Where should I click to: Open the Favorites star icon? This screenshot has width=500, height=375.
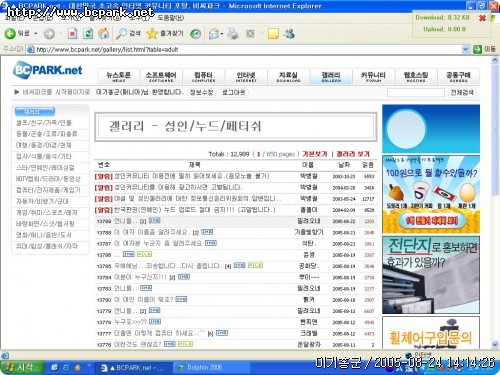[x=152, y=33]
